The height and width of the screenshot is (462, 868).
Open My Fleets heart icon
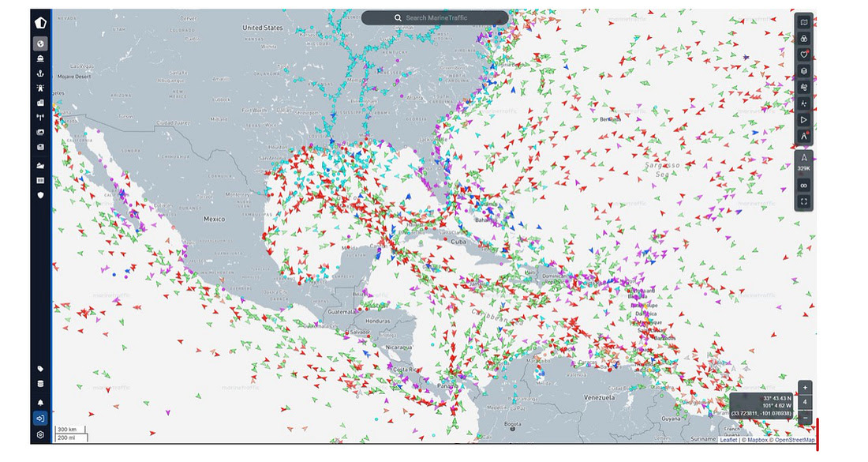coord(804,54)
